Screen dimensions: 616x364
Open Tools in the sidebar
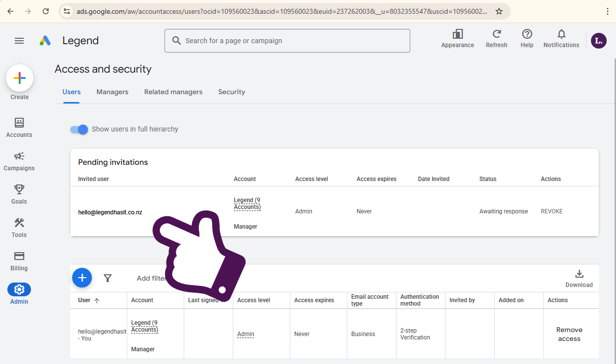coord(19,228)
